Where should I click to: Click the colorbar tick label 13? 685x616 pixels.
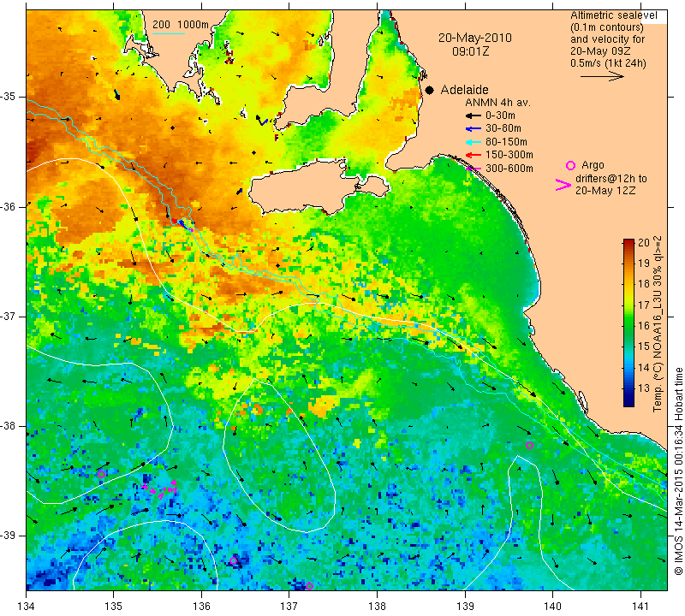(x=644, y=388)
